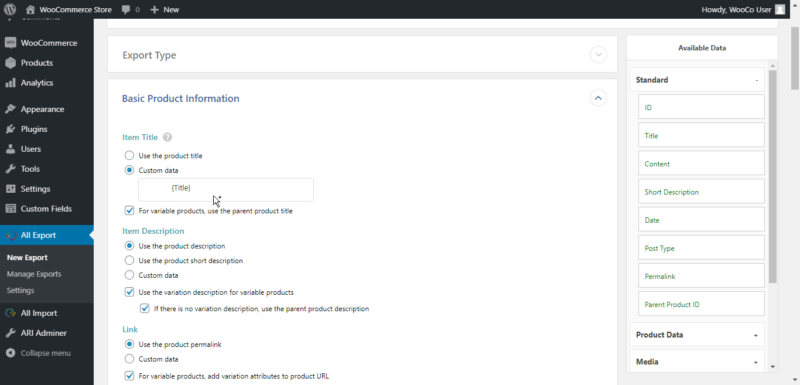
Task: Select Use the product description radio
Action: point(130,246)
